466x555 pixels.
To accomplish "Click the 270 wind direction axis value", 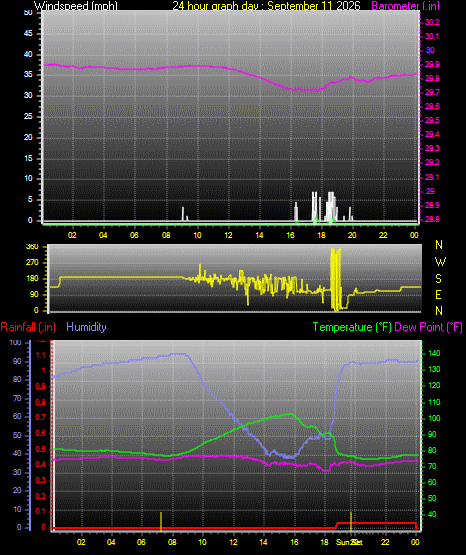I will (x=32, y=263).
